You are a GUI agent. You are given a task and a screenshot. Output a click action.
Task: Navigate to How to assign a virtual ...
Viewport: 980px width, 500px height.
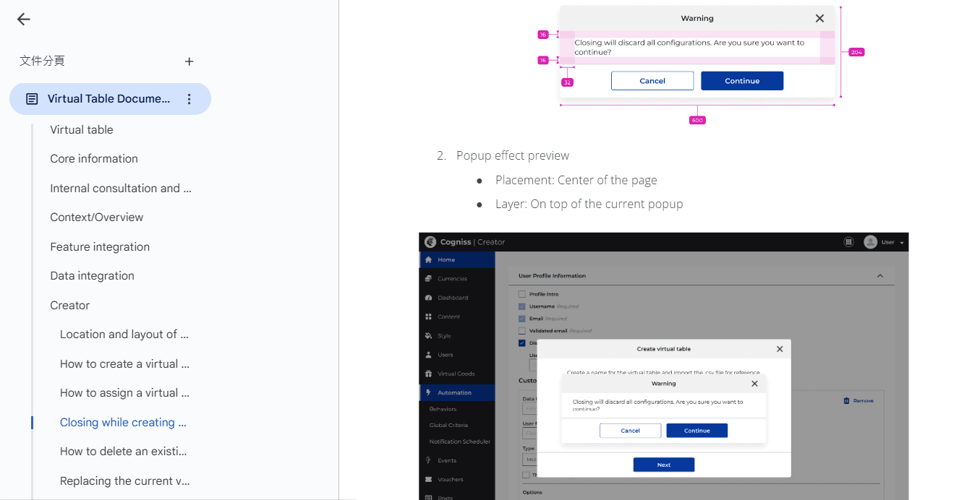pyautogui.click(x=124, y=393)
